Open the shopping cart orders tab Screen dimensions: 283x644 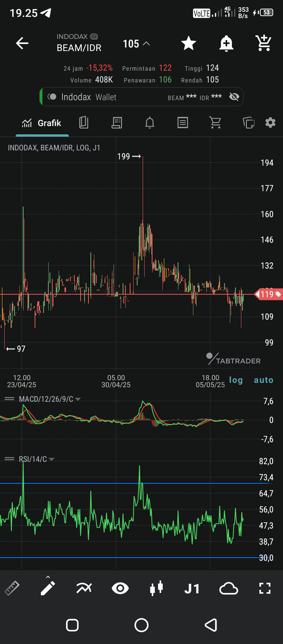[215, 123]
